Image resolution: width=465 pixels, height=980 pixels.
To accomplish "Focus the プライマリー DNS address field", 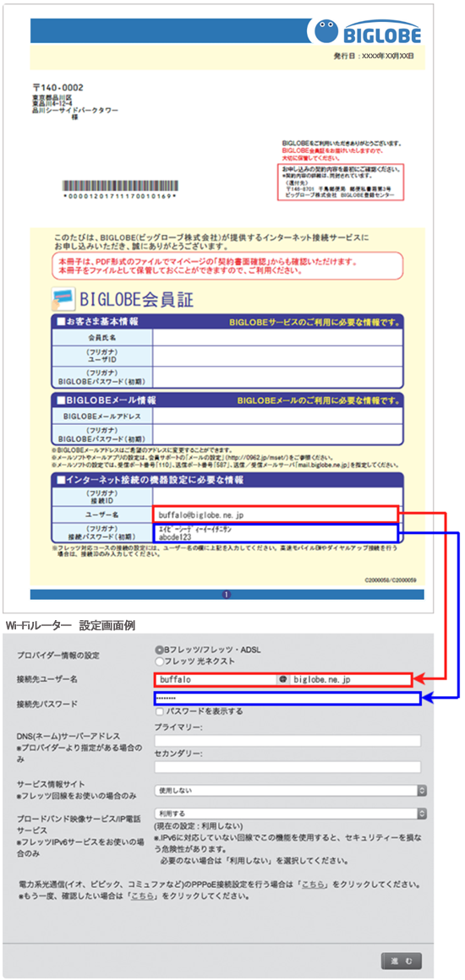I will tap(287, 741).
